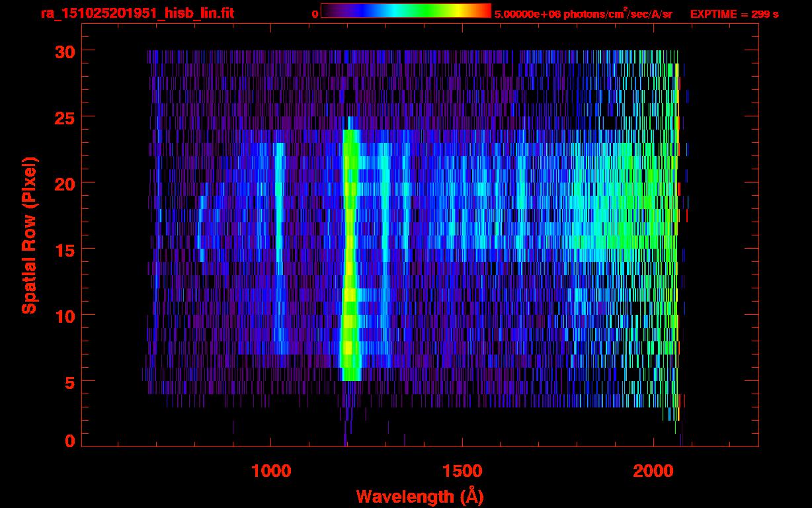The width and height of the screenshot is (812, 508).
Task: Click the y-axis tick label 10
Action: 64,316
